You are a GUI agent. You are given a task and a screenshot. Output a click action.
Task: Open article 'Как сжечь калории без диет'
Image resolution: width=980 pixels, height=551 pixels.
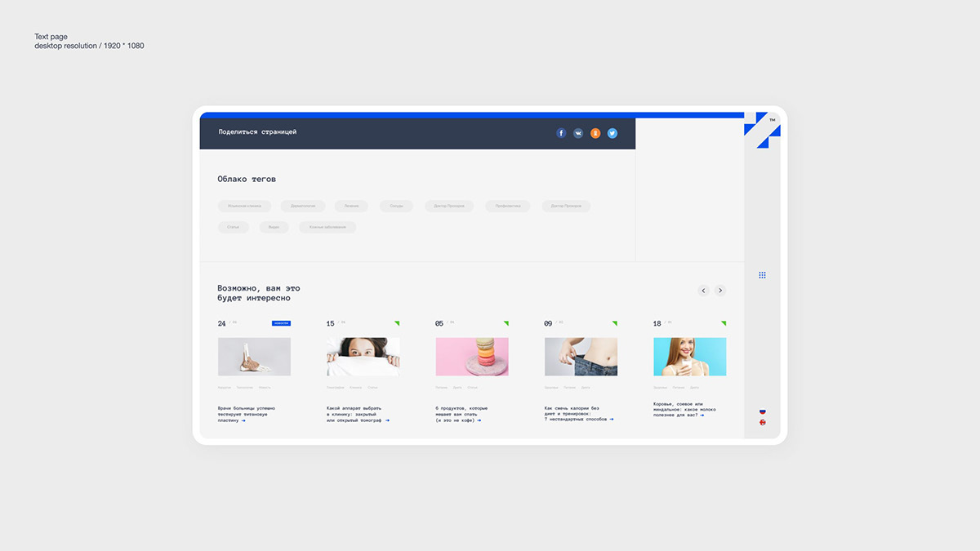pos(578,414)
